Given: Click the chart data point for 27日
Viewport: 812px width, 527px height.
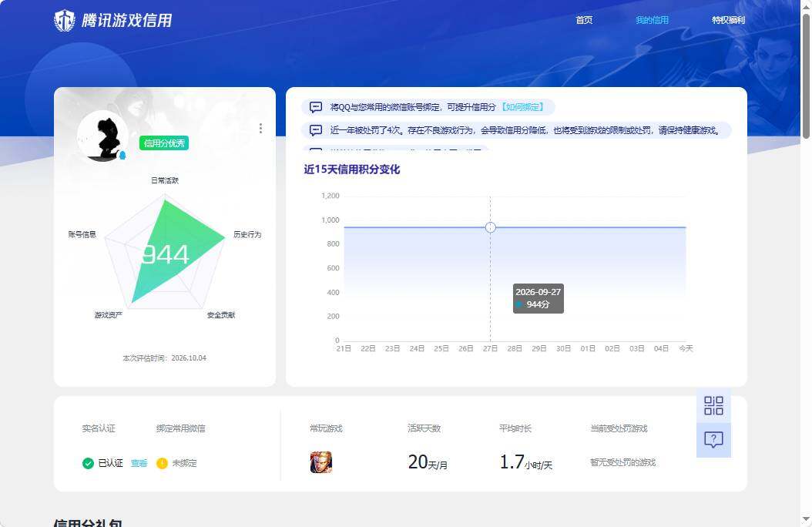Looking at the screenshot, I should [x=491, y=227].
